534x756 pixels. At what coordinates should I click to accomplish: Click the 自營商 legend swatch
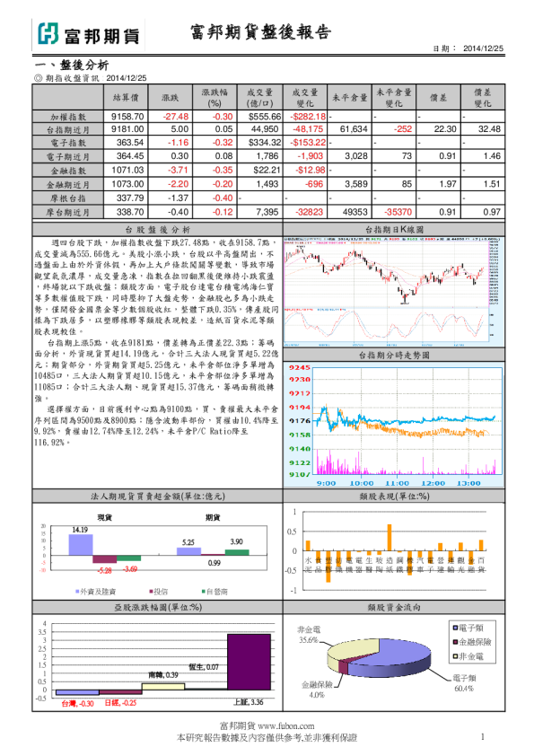point(204,592)
